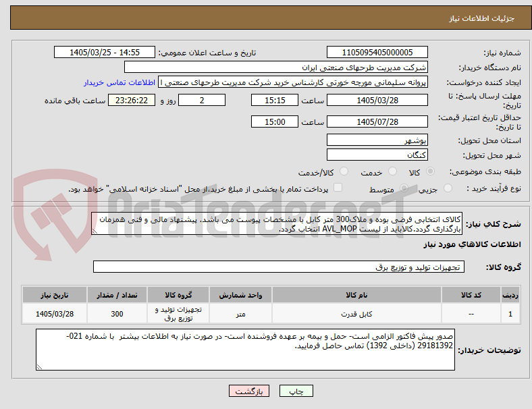Select the جزیی purchase type radio
This screenshot has height=409, width=532.
448,188
